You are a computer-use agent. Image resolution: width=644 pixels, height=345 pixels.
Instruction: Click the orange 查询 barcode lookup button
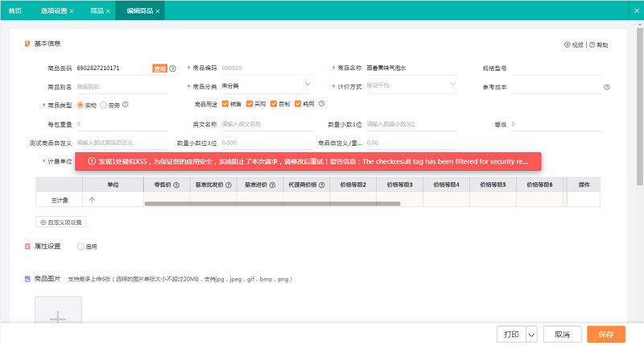(x=159, y=69)
